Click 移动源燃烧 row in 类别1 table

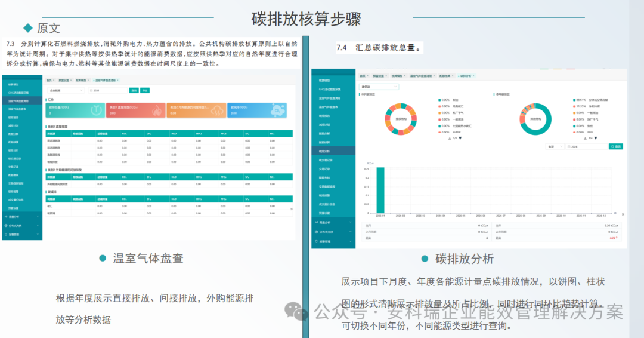169,148
